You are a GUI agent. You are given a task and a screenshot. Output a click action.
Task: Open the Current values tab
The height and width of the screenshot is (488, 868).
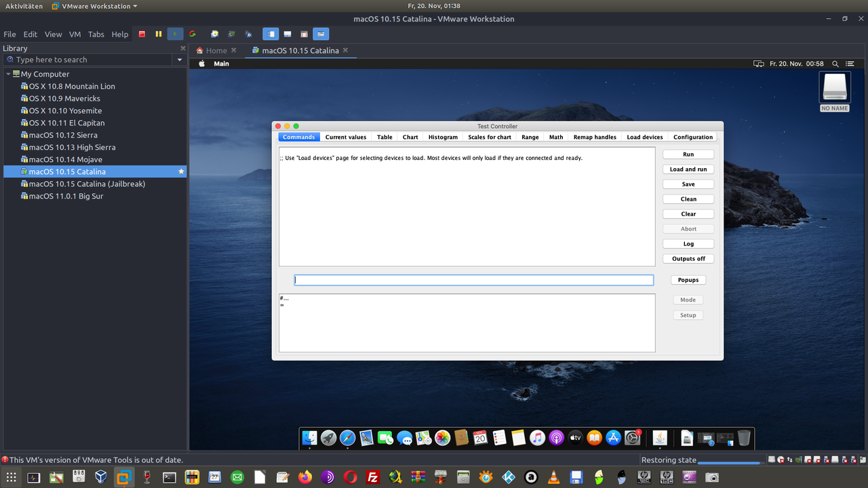(x=346, y=137)
